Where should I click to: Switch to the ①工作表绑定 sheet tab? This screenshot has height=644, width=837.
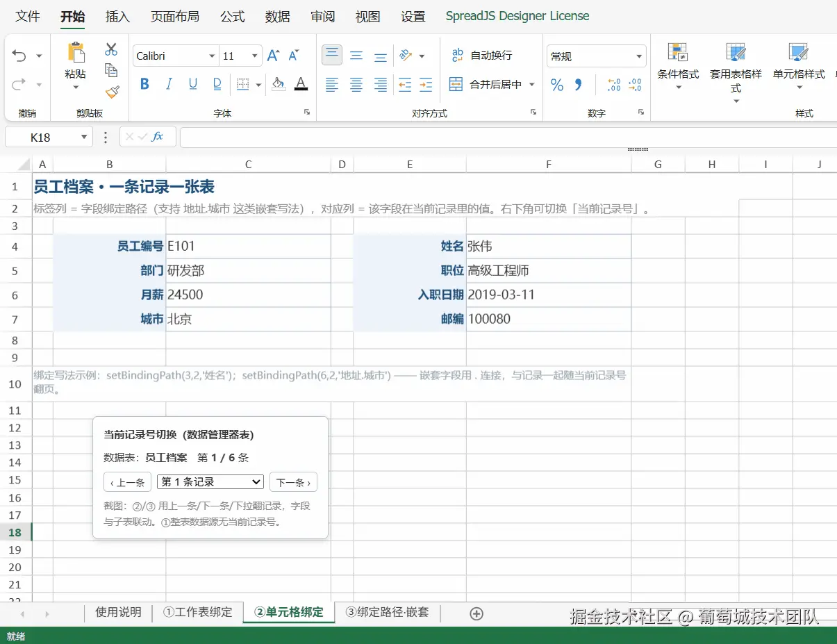pyautogui.click(x=197, y=612)
